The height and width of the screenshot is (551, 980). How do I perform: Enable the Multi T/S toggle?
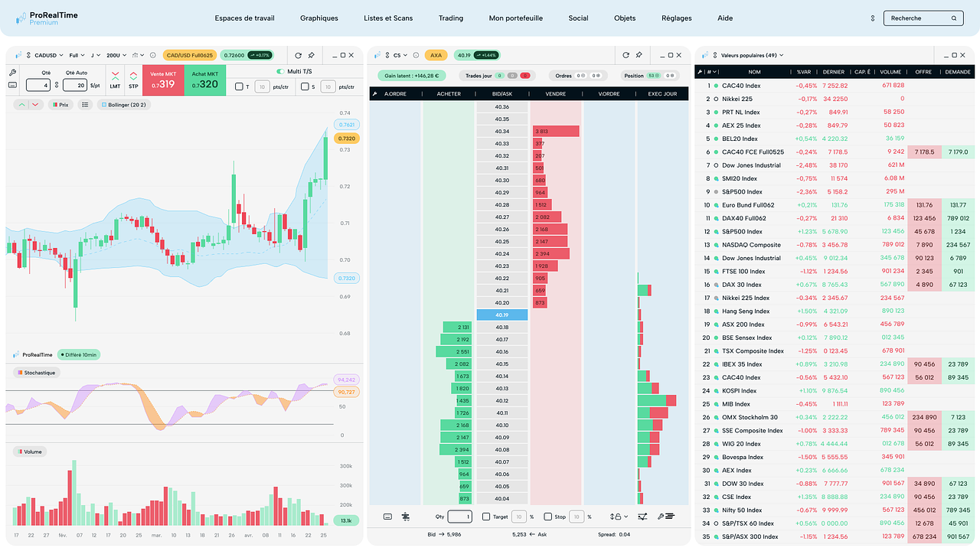[x=281, y=71]
